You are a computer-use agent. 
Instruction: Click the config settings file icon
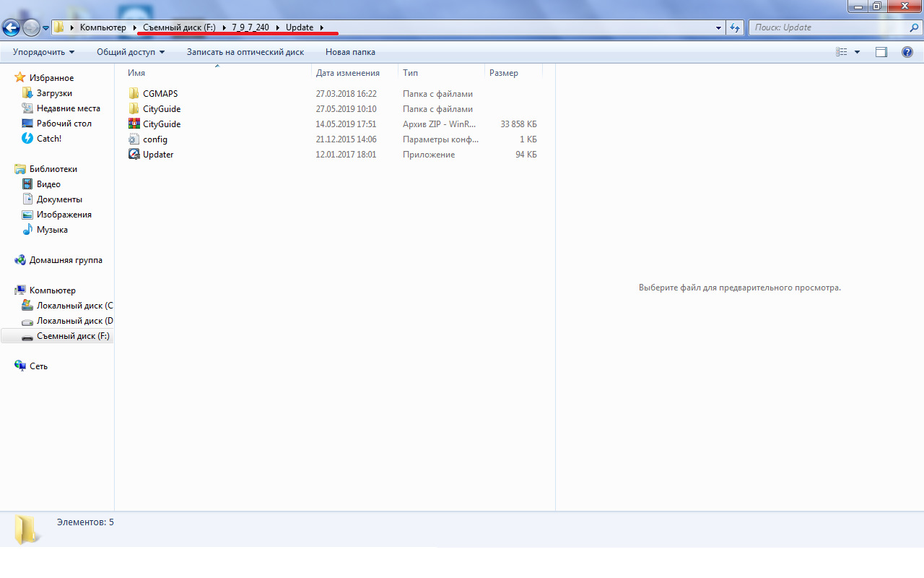(x=134, y=139)
